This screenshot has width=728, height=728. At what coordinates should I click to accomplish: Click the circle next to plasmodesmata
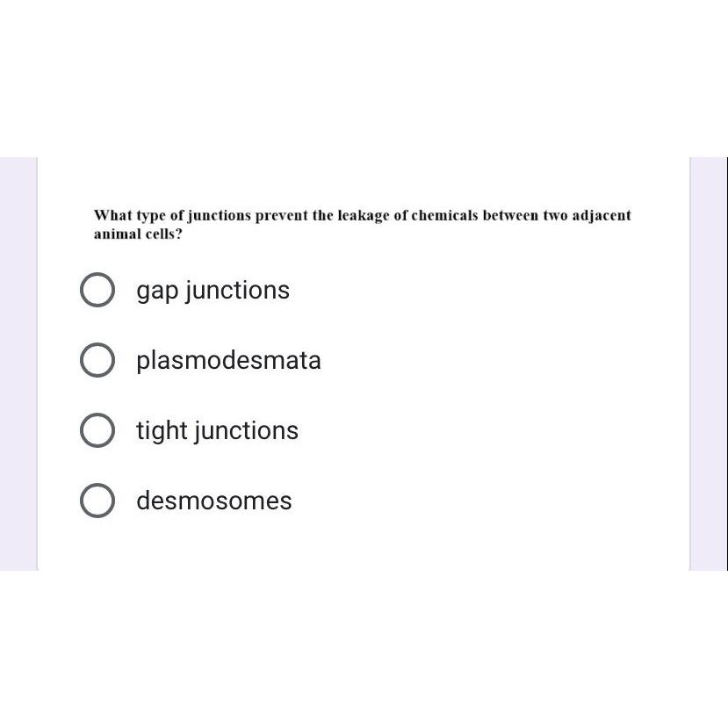(97, 360)
